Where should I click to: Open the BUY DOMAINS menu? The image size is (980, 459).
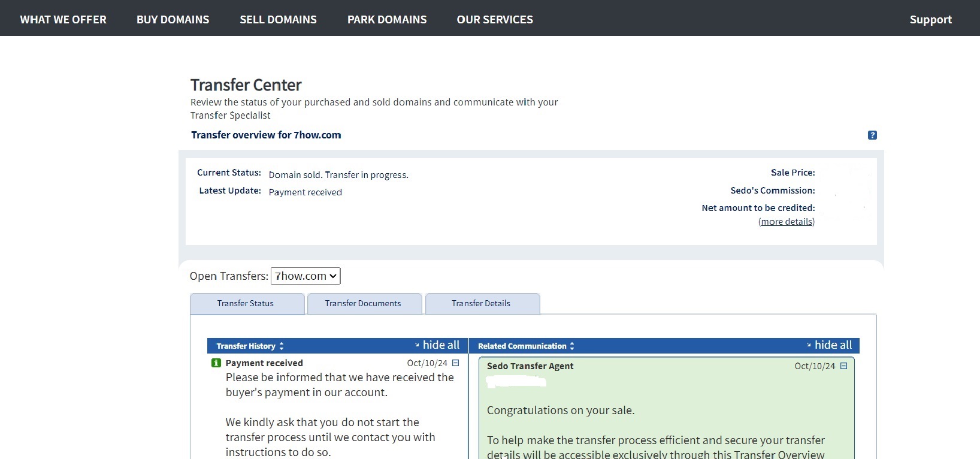pyautogui.click(x=173, y=20)
